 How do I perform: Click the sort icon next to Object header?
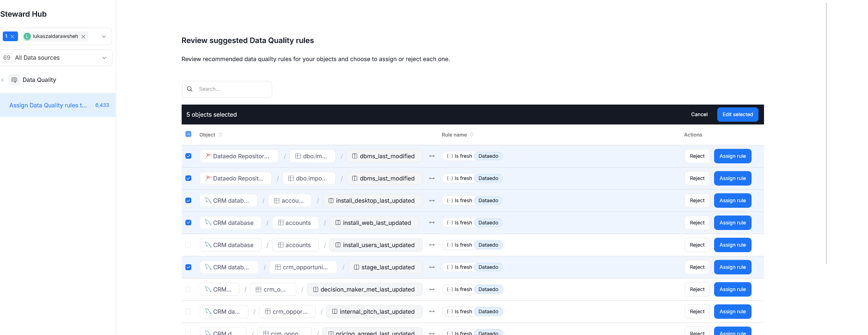tap(220, 135)
